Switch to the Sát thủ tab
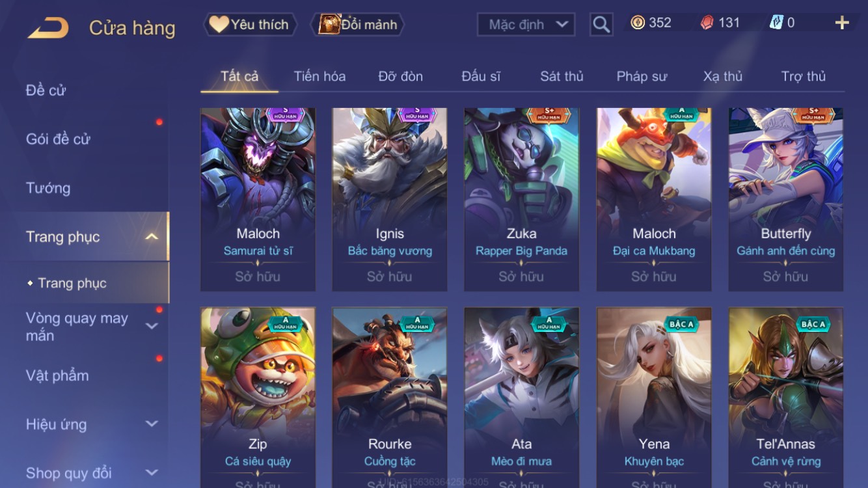This screenshot has width=868, height=488. pos(562,76)
